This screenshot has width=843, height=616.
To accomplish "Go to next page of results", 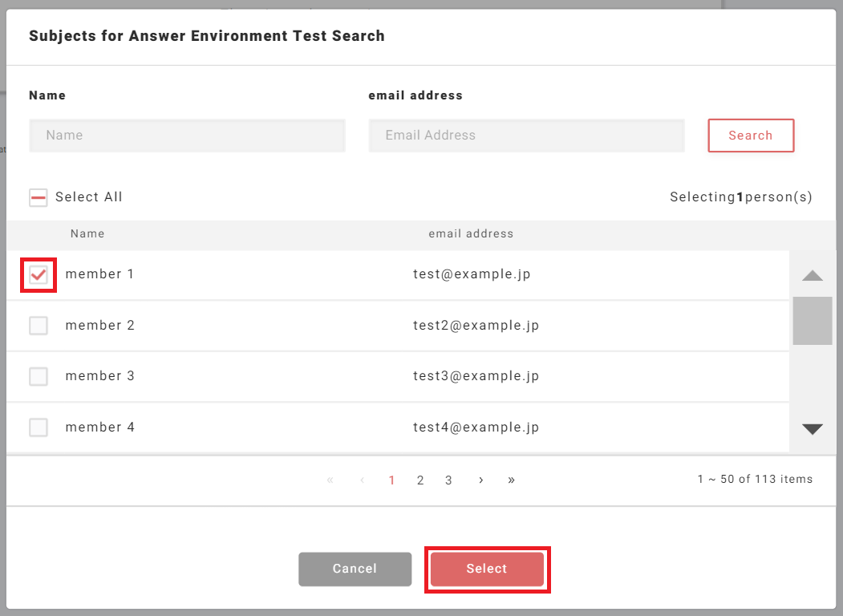I will 480,480.
